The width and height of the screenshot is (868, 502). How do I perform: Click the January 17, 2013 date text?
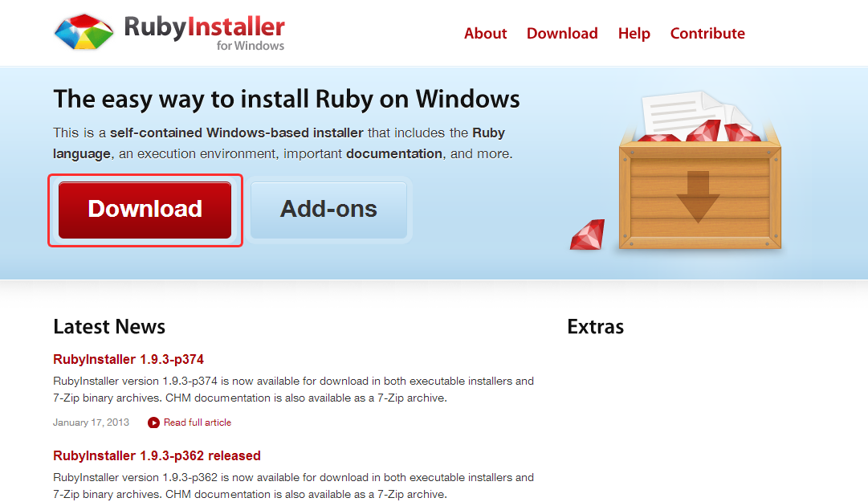tap(90, 422)
